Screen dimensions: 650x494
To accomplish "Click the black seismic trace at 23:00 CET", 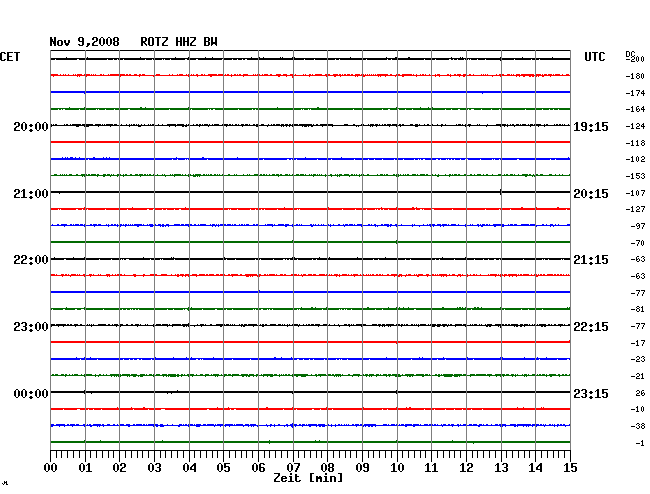I will (x=310, y=325).
